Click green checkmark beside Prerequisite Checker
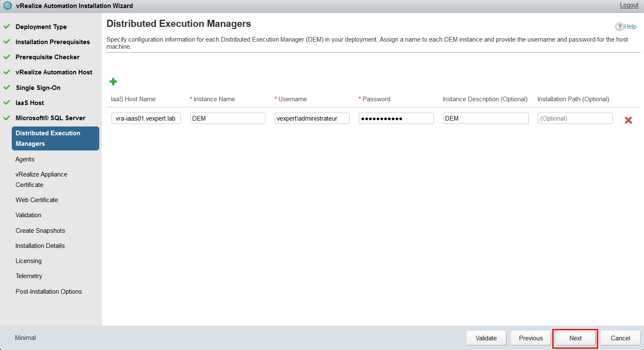 [7, 57]
